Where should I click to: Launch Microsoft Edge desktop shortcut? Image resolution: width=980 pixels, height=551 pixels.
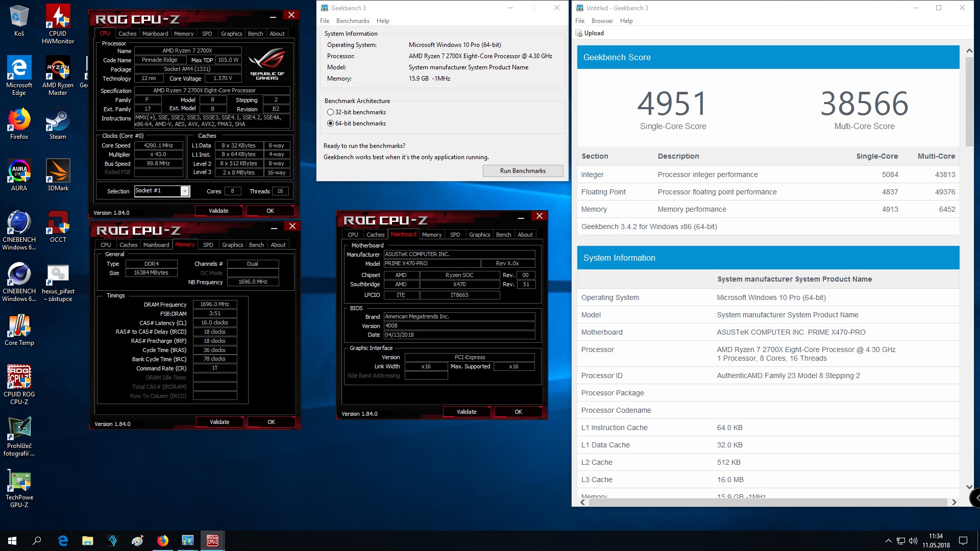point(19,76)
